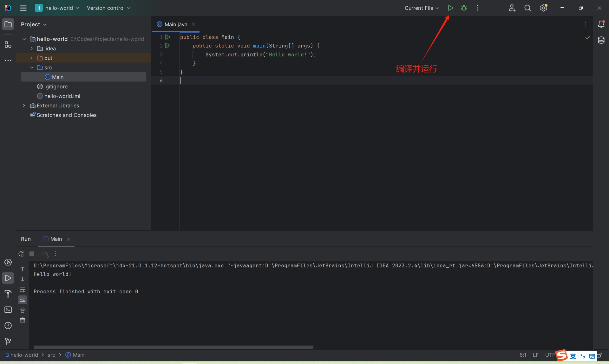Click Rerun icon in the Run panel toolbar
This screenshot has width=609, height=364.
pyautogui.click(x=21, y=254)
